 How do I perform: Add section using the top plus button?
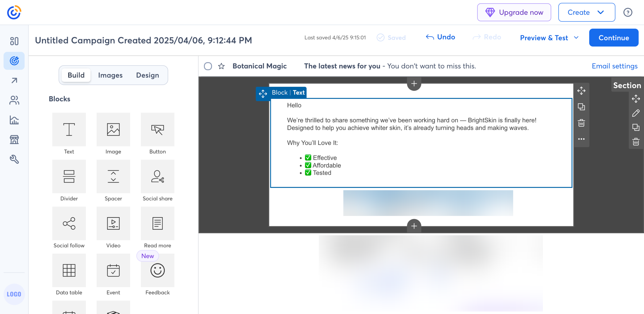[x=414, y=84]
